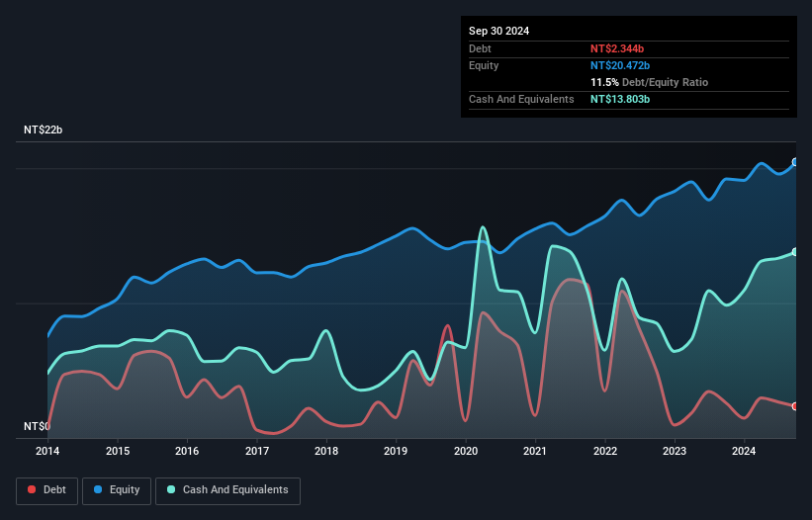The height and width of the screenshot is (520, 812).
Task: Toggle the Equity series legend button
Action: click(117, 490)
